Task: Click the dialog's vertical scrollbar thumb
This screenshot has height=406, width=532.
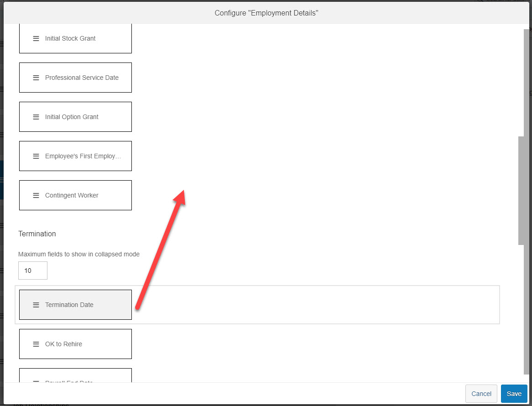Action: click(x=521, y=190)
